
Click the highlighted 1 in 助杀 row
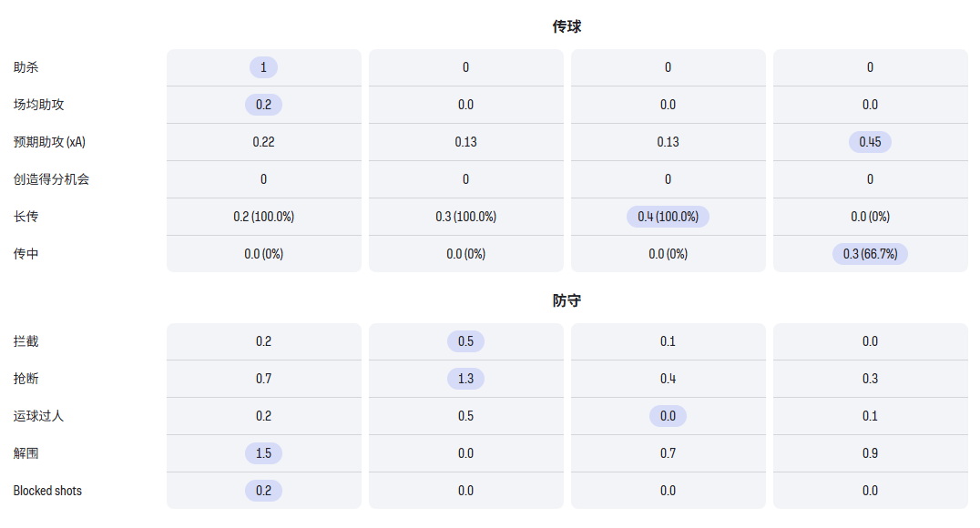tap(263, 67)
